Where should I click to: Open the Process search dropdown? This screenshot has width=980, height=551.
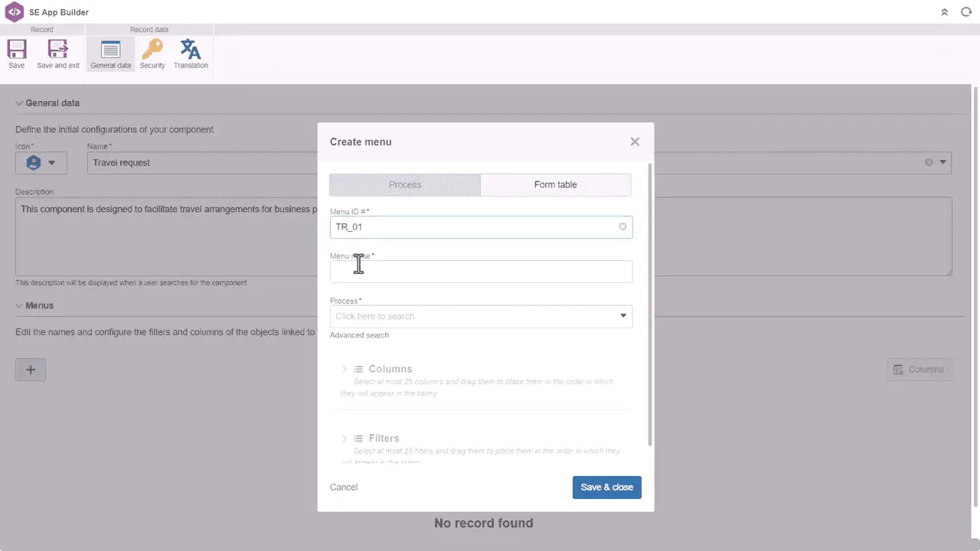coord(623,316)
